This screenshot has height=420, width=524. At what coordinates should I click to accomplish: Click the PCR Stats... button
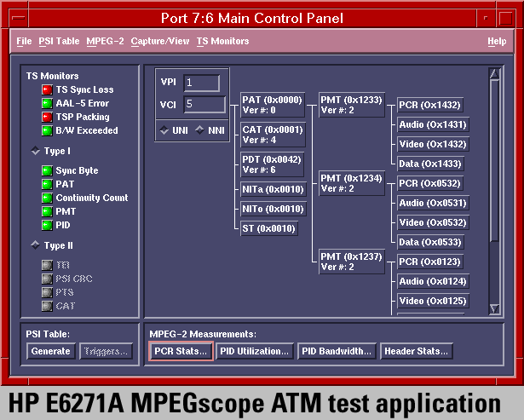[180, 351]
